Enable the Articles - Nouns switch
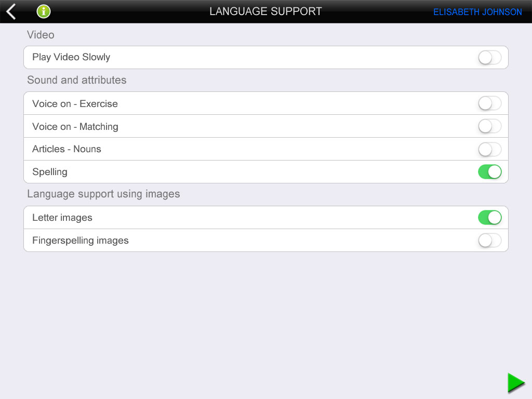Viewport: 532px width, 399px height. tap(489, 149)
